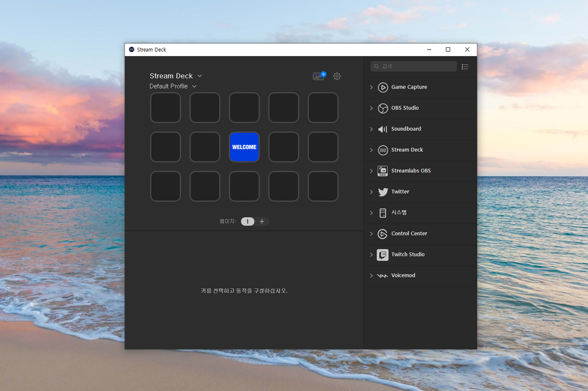Expand the Streamlabs OBS chevron

pyautogui.click(x=372, y=171)
